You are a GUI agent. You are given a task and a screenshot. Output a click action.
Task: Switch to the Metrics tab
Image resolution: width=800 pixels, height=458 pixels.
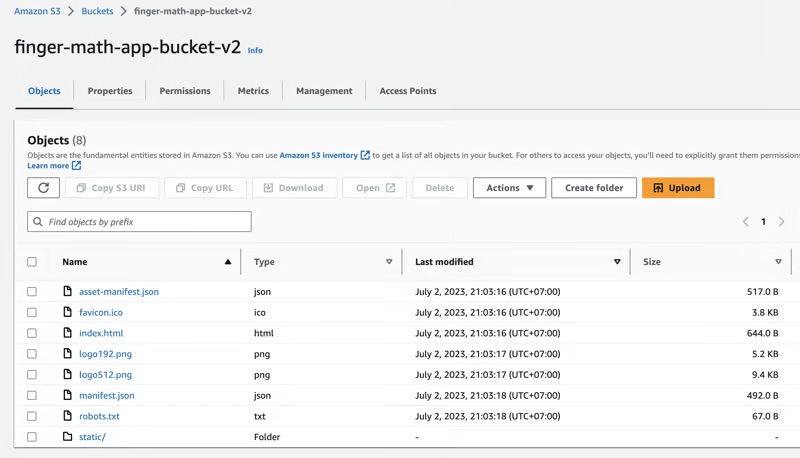[x=253, y=91]
